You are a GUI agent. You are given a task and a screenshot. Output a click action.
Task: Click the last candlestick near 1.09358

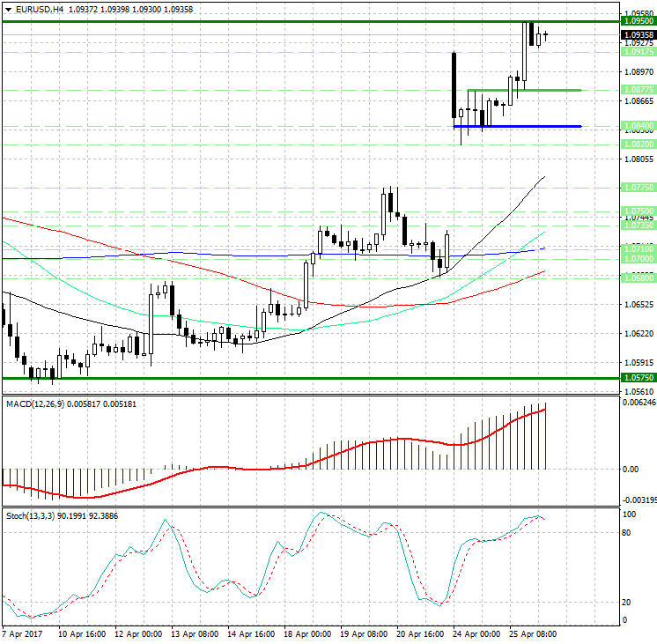coord(545,35)
